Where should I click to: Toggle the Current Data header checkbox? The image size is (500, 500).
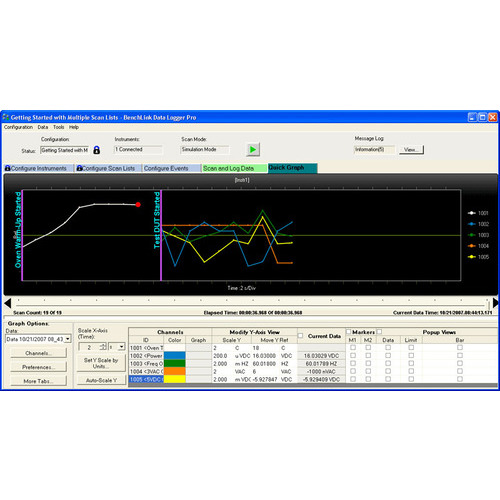300,336
